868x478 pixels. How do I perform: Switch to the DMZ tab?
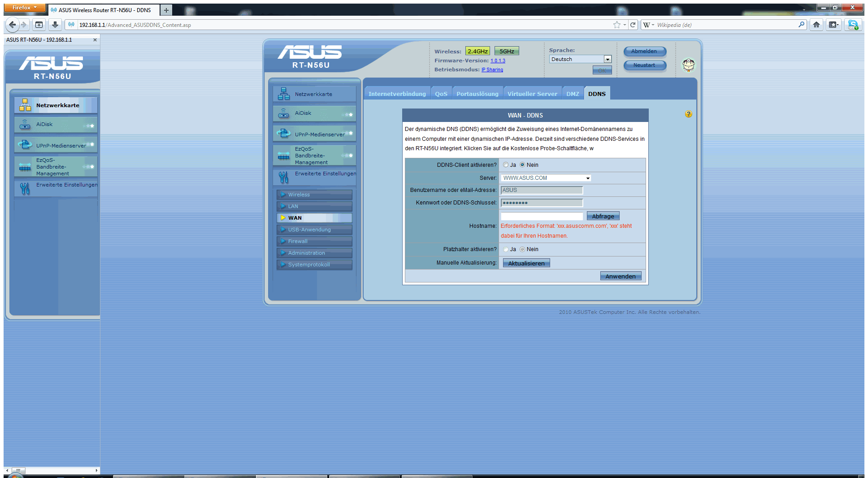pos(573,94)
